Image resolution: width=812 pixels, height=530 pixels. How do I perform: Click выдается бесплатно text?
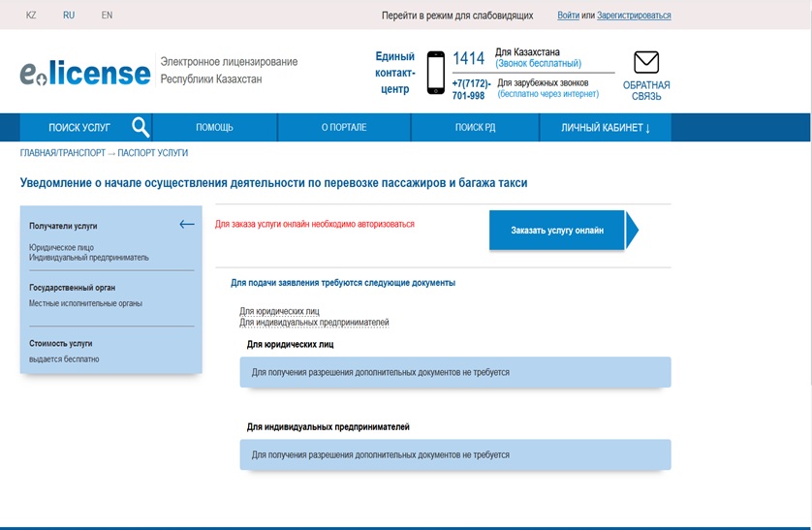64,359
